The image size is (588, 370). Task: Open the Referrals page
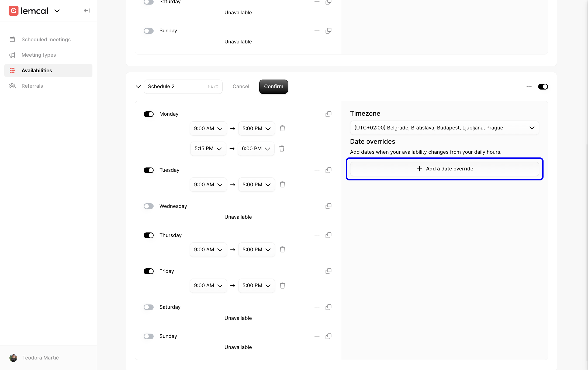32,86
